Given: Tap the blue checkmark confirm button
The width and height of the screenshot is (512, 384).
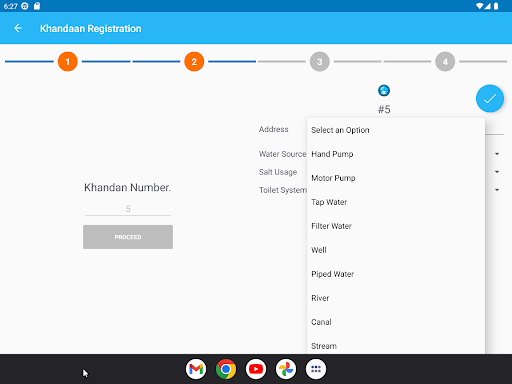Looking at the screenshot, I should 490,99.
